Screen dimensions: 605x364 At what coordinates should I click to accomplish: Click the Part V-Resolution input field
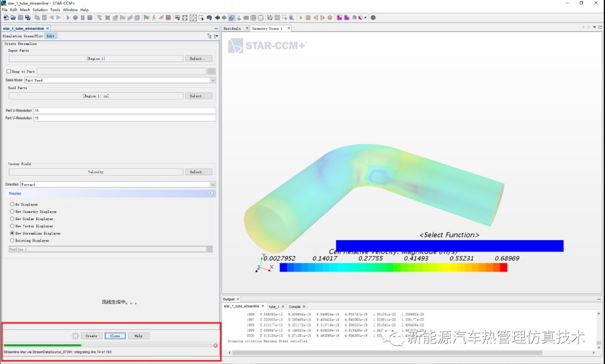click(x=124, y=118)
